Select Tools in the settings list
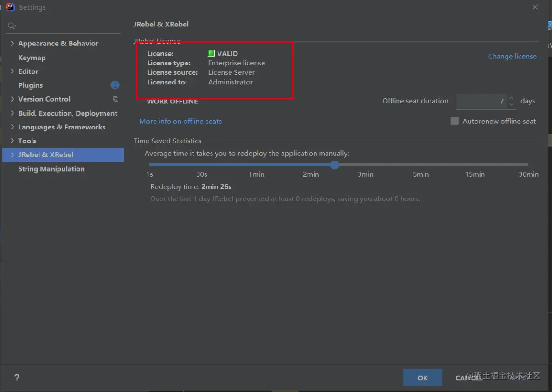Screen dimensions: 552x392 [x=27, y=141]
